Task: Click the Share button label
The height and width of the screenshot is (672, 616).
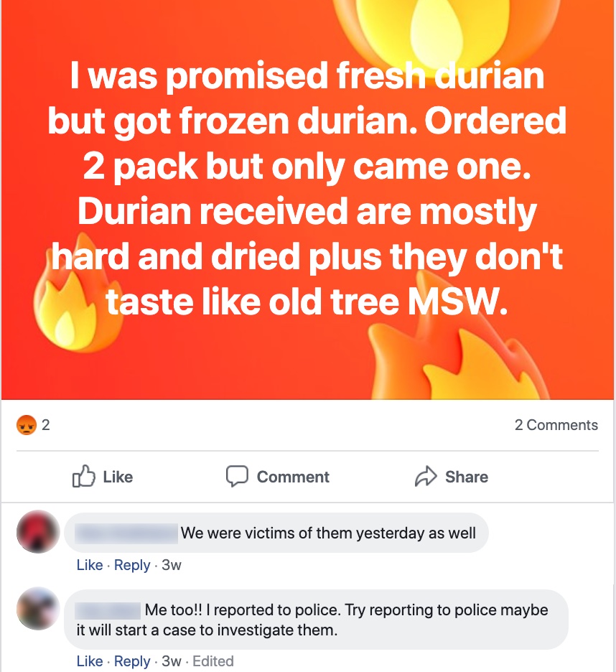Action: tap(467, 477)
